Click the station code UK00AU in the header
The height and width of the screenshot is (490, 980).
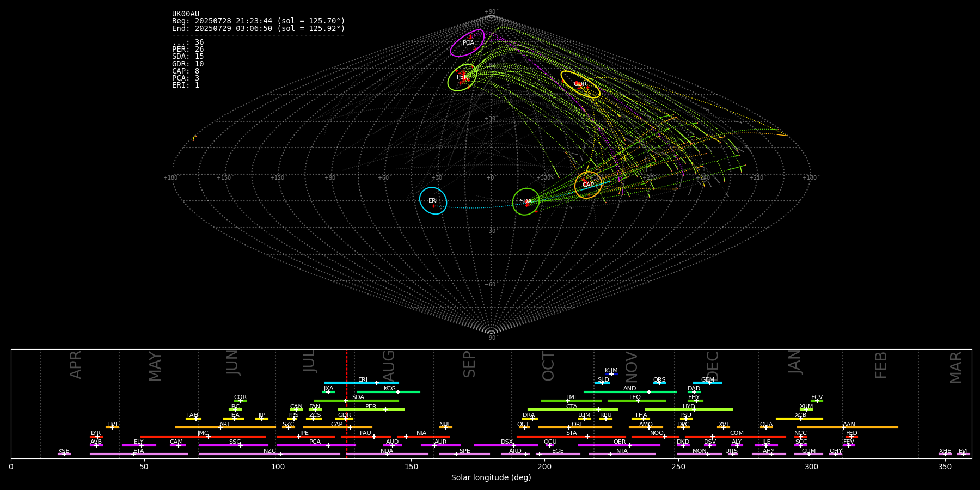[186, 14]
